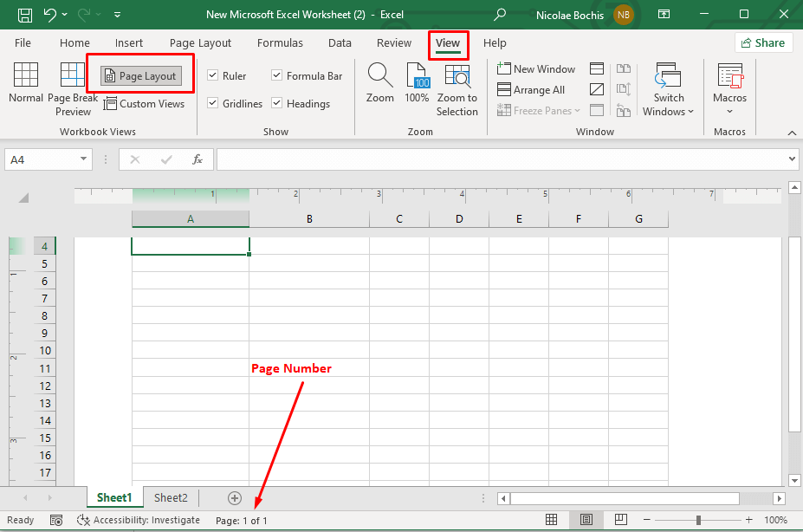This screenshot has height=532, width=803.
Task: Open a New Window
Action: coord(536,69)
